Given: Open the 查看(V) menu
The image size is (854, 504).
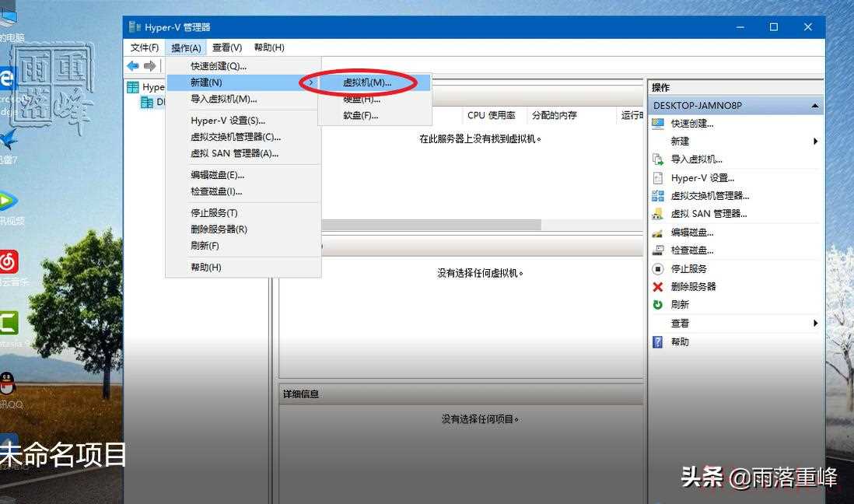Looking at the screenshot, I should [227, 48].
